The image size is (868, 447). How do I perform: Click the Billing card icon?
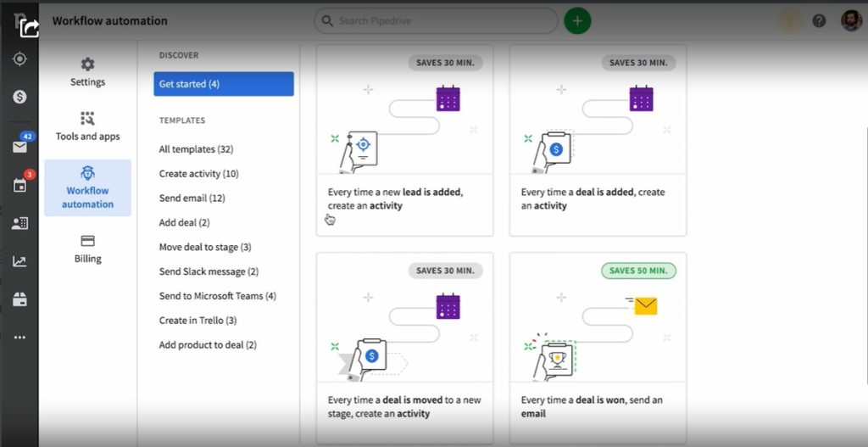coord(87,240)
